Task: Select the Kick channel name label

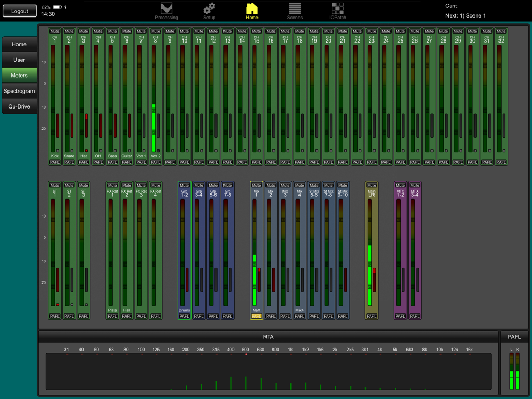Action: pyautogui.click(x=55, y=156)
